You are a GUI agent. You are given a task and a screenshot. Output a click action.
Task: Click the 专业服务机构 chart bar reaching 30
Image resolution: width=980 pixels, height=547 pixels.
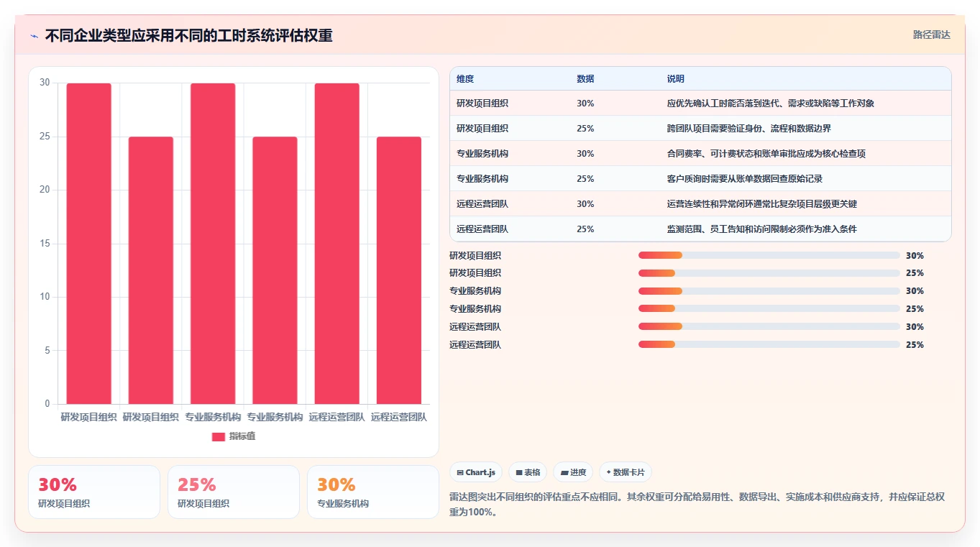point(213,244)
